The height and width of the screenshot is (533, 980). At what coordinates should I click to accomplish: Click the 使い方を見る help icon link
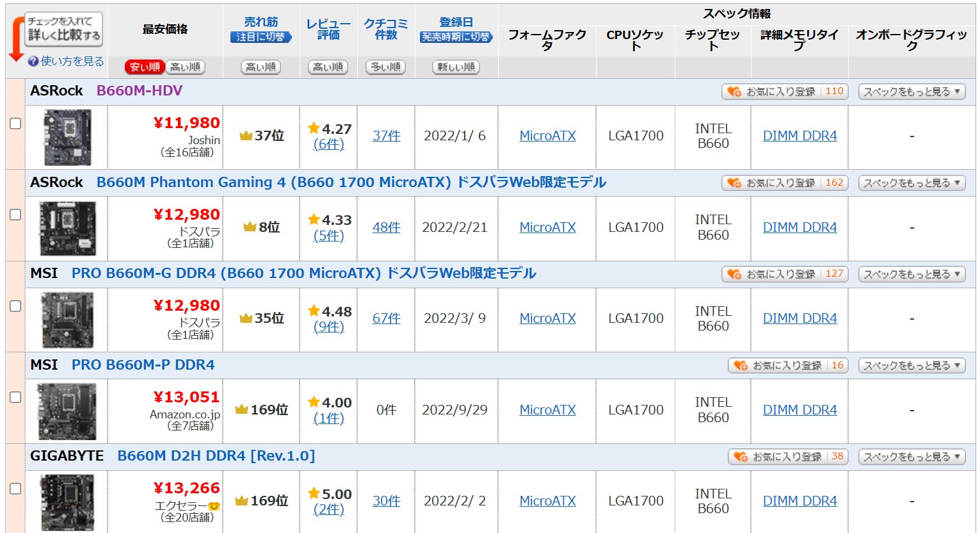pyautogui.click(x=66, y=61)
